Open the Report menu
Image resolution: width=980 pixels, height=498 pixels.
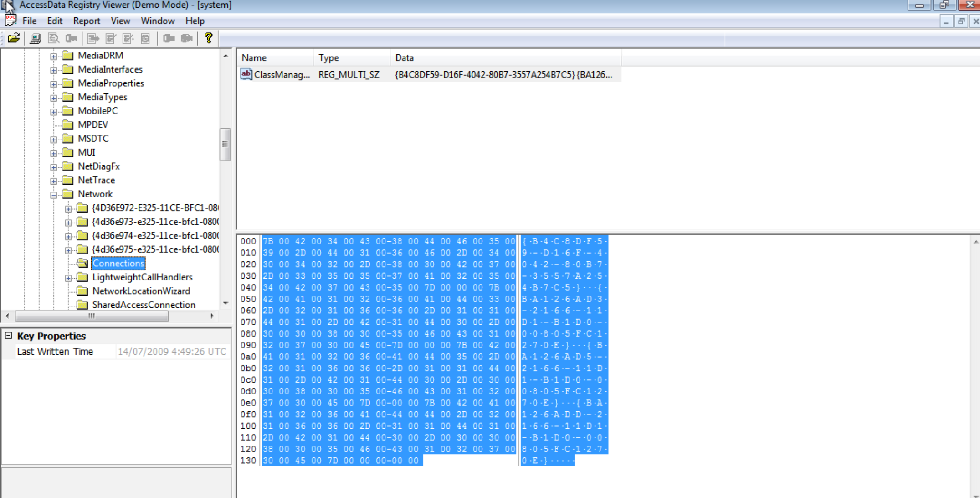pos(86,21)
